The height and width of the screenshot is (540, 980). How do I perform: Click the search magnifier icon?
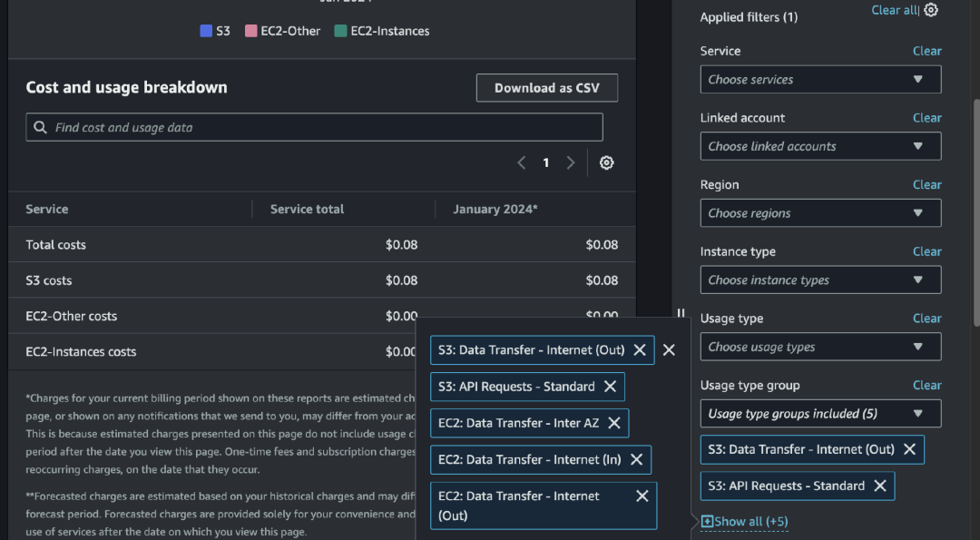(x=40, y=127)
